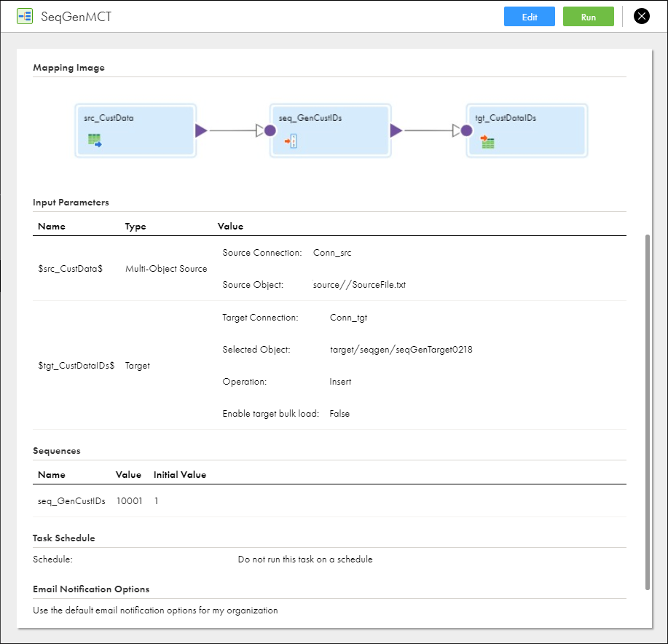Click the False bulk load value

point(339,414)
